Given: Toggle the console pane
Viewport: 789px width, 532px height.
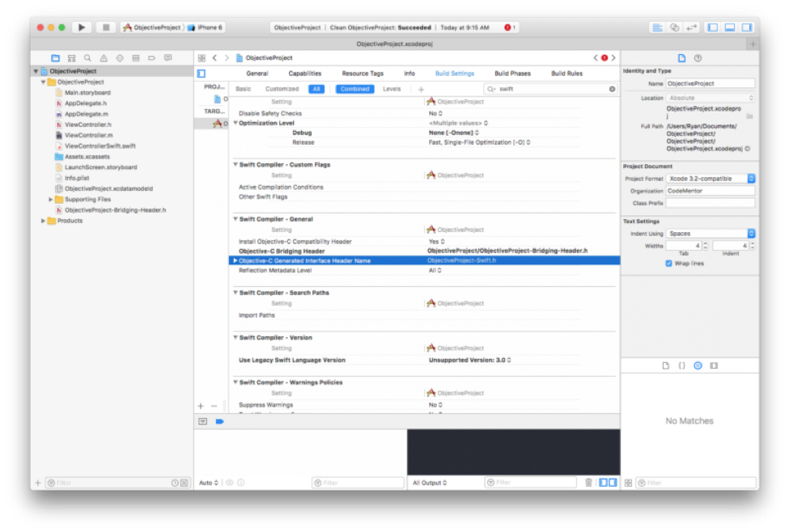Looking at the screenshot, I should 613,483.
